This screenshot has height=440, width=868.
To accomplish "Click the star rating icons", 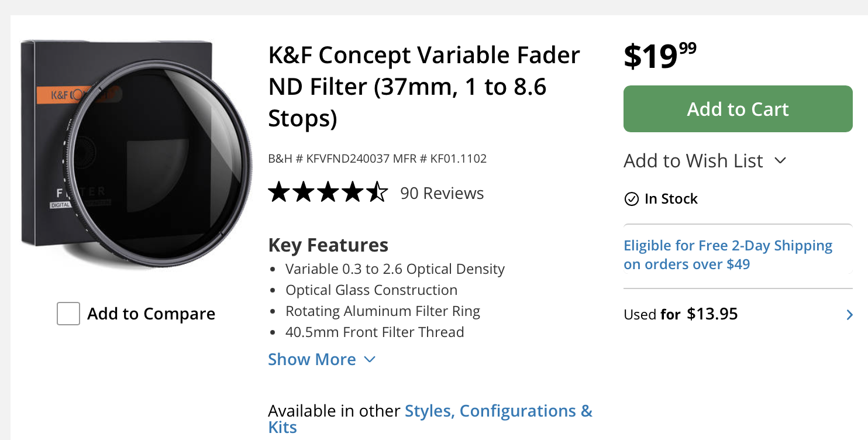I will (328, 192).
